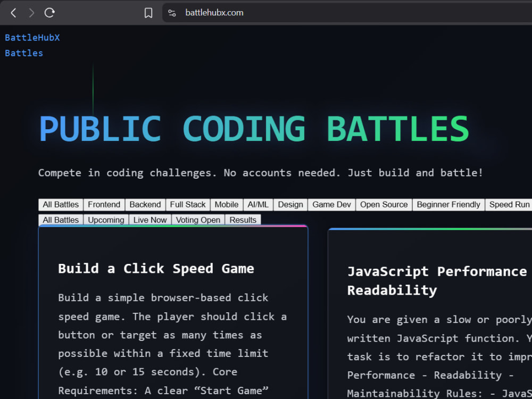The image size is (532, 399).
Task: Open the JavaScript Performance Readability battle card
Action: tap(430, 314)
